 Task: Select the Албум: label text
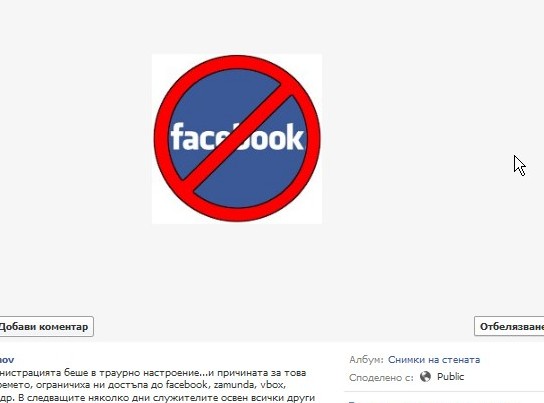(x=366, y=360)
